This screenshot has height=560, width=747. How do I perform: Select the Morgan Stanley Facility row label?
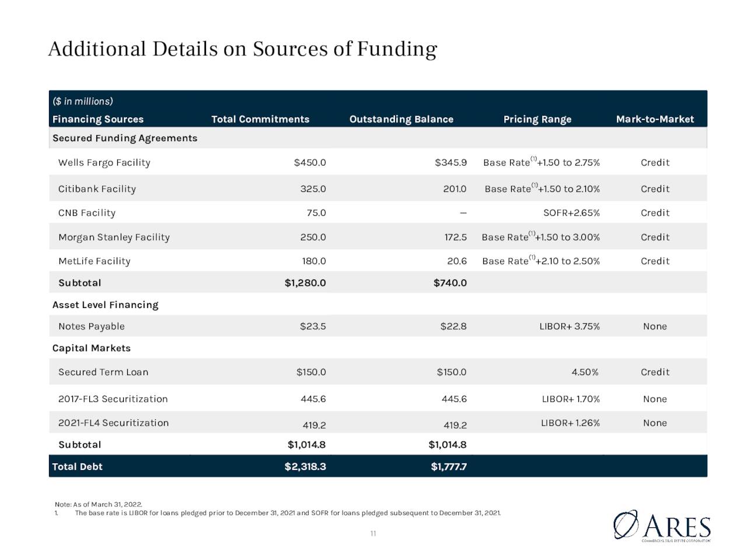pos(114,237)
